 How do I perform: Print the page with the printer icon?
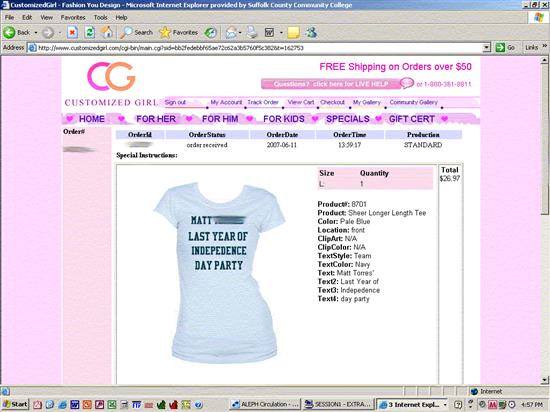(251, 33)
